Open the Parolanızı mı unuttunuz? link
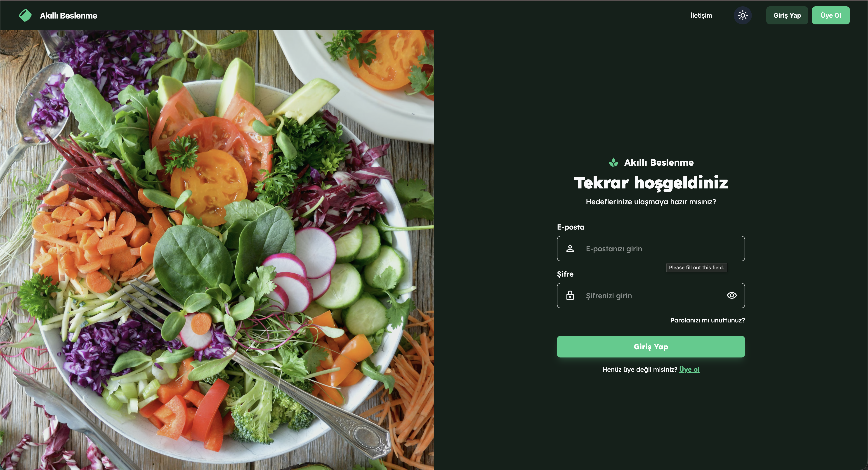This screenshot has width=868, height=470. (707, 320)
